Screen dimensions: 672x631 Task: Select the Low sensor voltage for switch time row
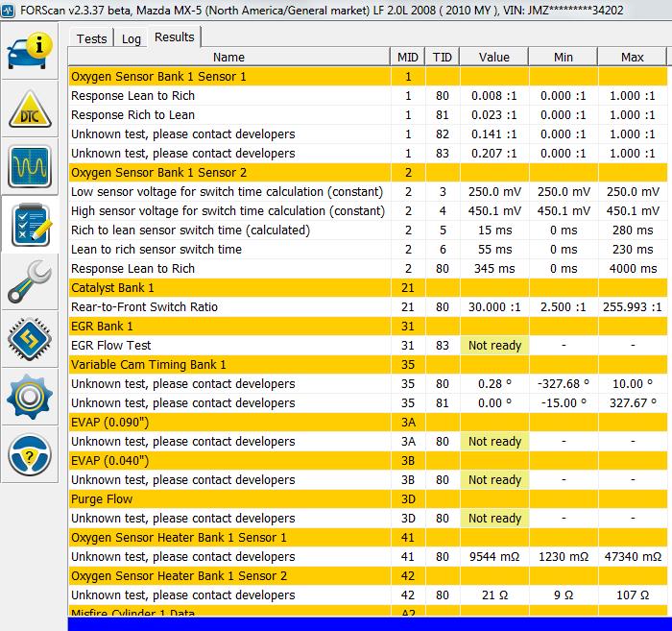pyautogui.click(x=368, y=192)
